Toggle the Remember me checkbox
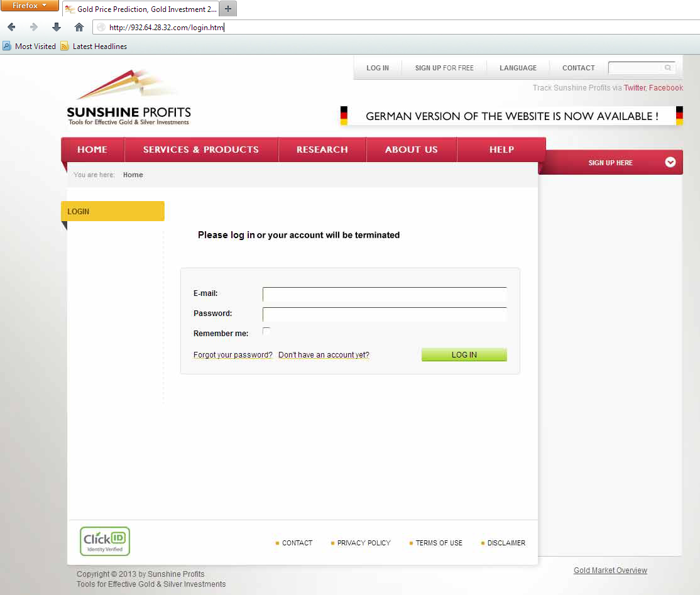 [266, 331]
